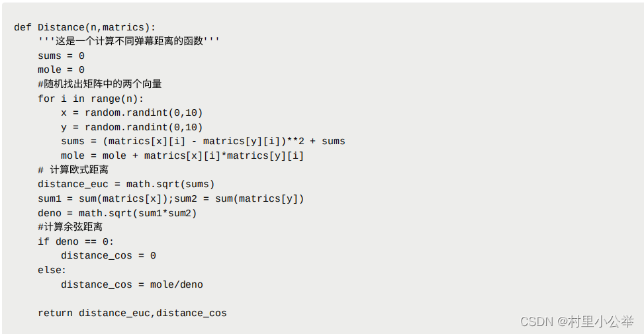Click the mole = 0 line
This screenshot has height=334, width=644.
(x=61, y=69)
